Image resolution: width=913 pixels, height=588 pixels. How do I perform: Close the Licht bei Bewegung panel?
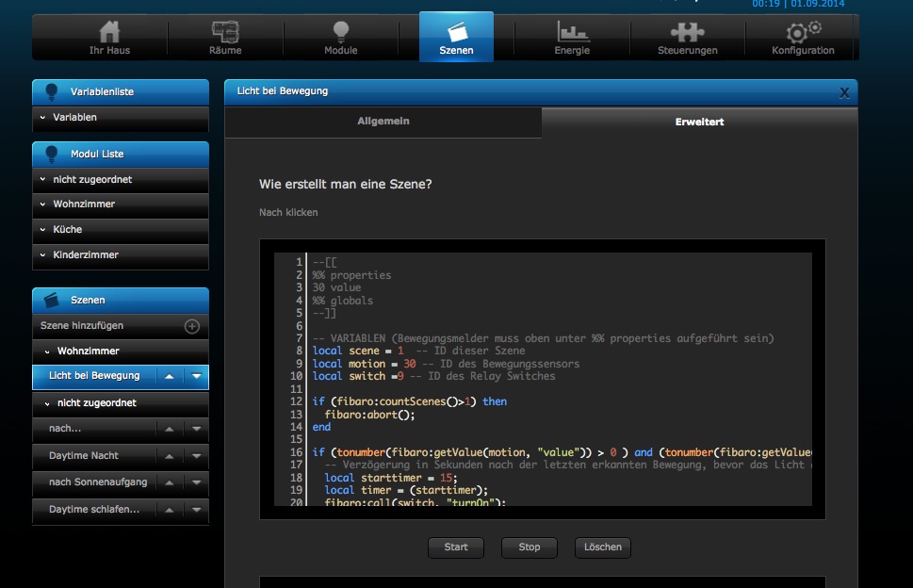pos(844,92)
